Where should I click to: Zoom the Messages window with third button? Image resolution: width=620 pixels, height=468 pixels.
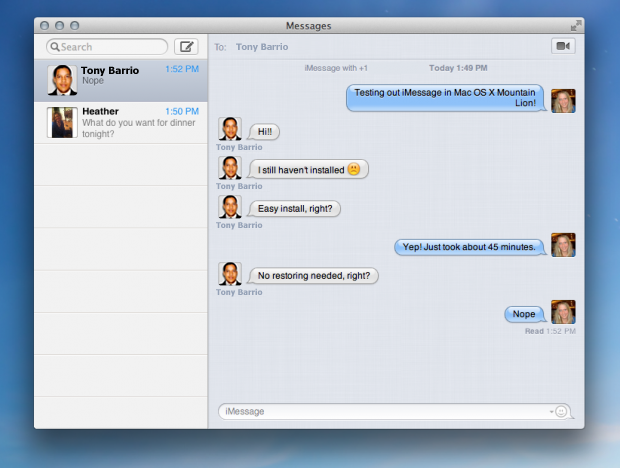pos(75,26)
